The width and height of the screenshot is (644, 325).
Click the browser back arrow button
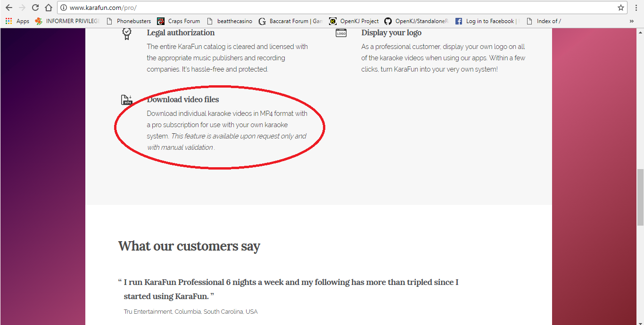[x=8, y=8]
